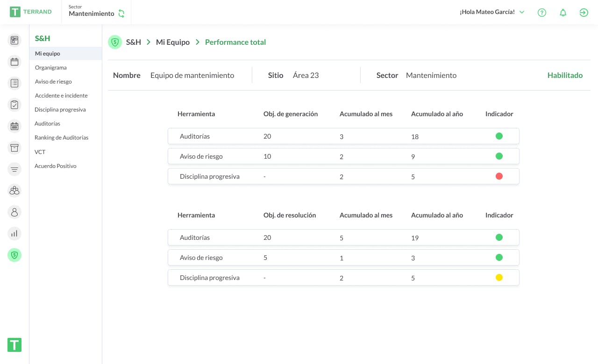Open the help question mark icon
Image resolution: width=598 pixels, height=364 pixels.
click(x=542, y=13)
